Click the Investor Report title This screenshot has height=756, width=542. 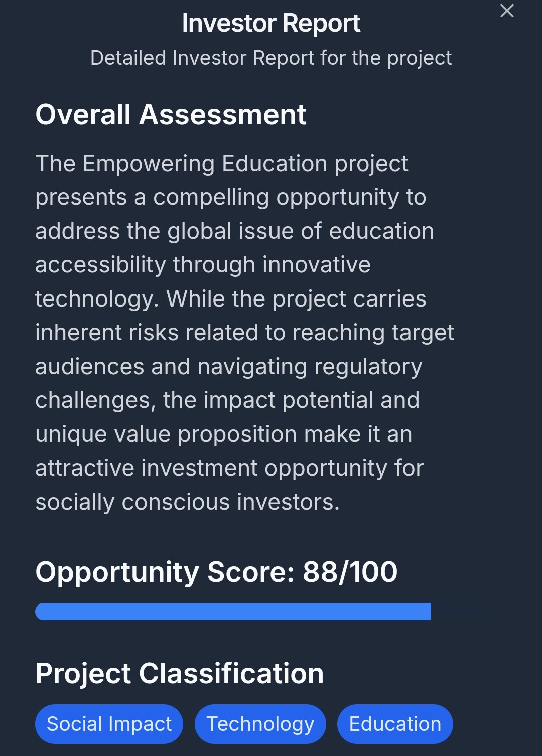271,23
